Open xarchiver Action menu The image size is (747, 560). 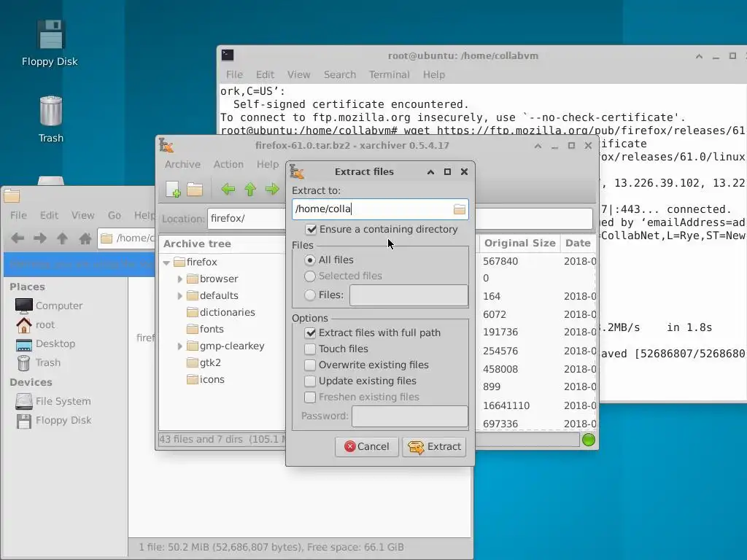(228, 164)
